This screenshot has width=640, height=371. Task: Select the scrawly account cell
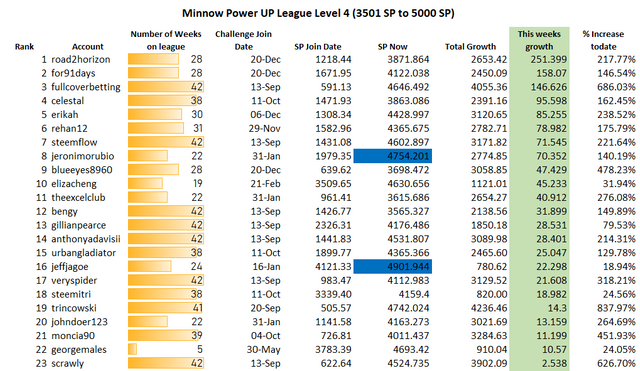click(x=67, y=363)
